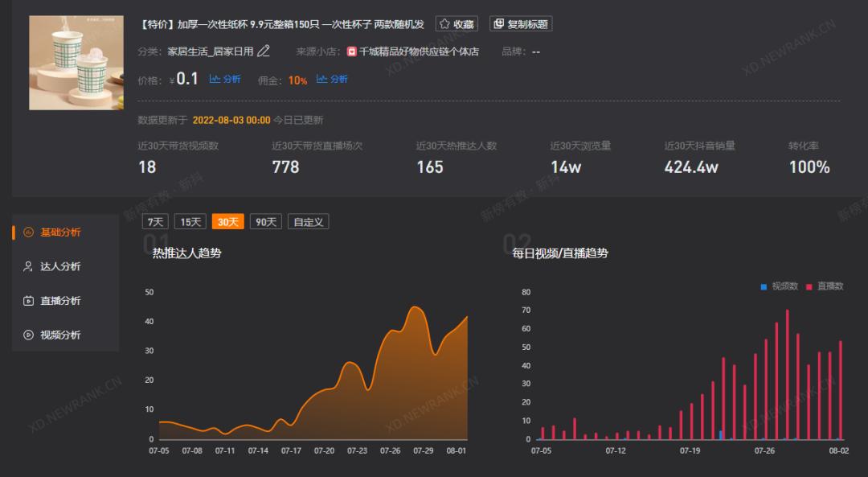Click the red shop icon before 千城精品好物
Viewport: 868px width, 477px height.
tap(352, 51)
